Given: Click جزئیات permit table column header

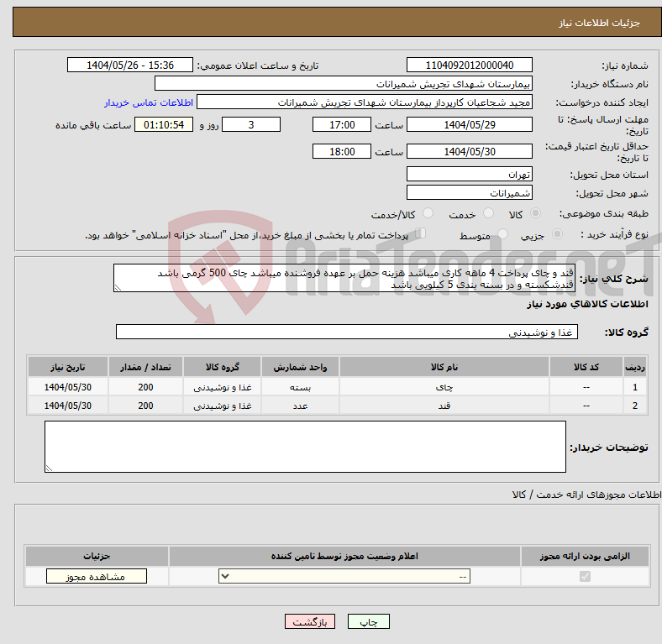Looking at the screenshot, I should click(x=97, y=556).
